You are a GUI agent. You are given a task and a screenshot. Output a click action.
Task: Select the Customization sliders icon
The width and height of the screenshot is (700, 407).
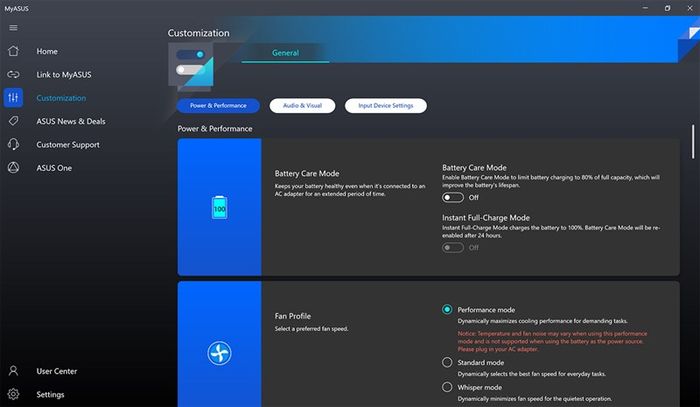(x=13, y=98)
